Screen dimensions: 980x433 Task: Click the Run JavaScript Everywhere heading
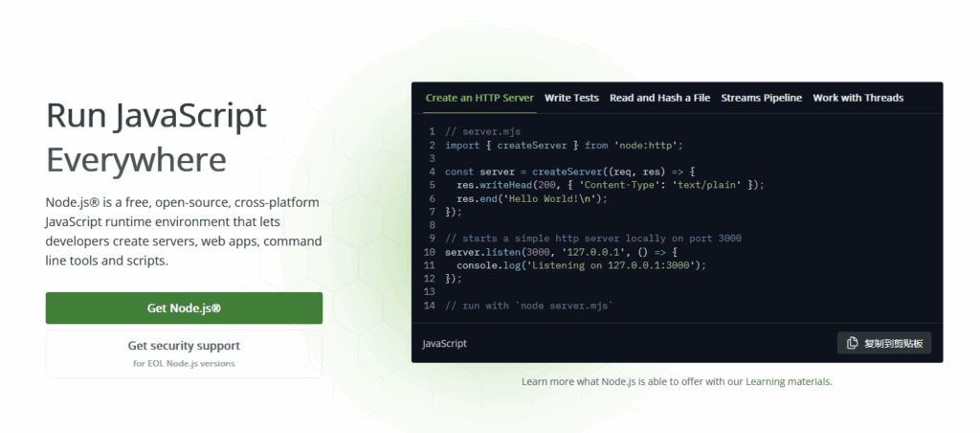tap(156, 137)
